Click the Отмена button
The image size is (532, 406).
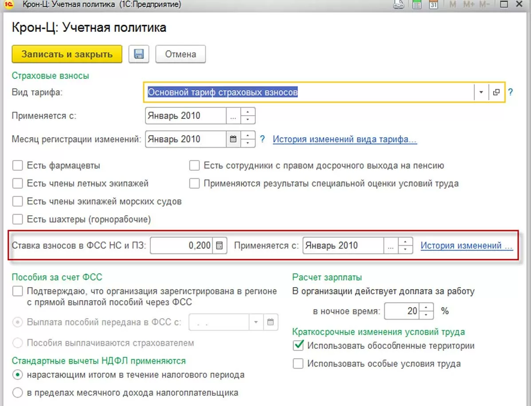pos(180,54)
